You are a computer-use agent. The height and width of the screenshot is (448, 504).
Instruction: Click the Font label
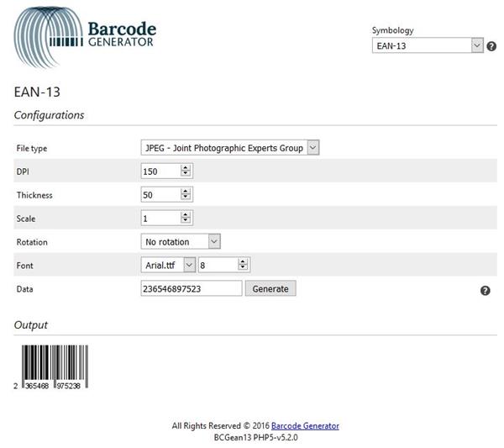[24, 266]
